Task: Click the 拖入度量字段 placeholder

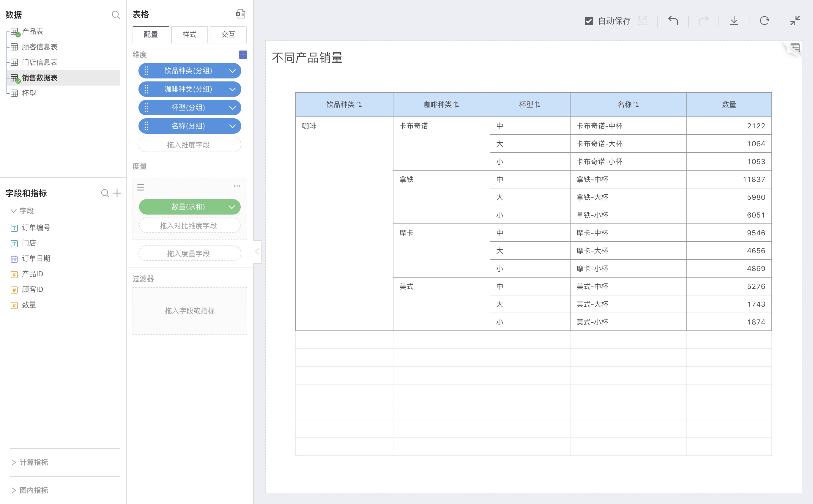Action: click(190, 254)
